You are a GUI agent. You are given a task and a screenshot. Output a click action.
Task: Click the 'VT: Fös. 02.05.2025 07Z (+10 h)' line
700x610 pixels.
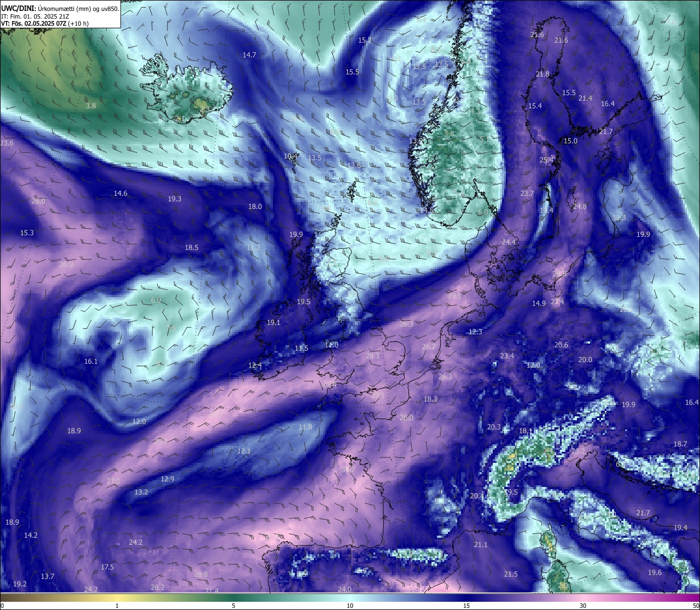pos(45,24)
